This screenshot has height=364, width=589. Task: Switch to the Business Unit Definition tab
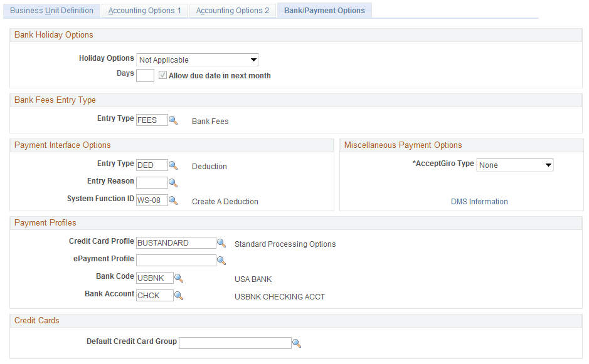coord(51,11)
